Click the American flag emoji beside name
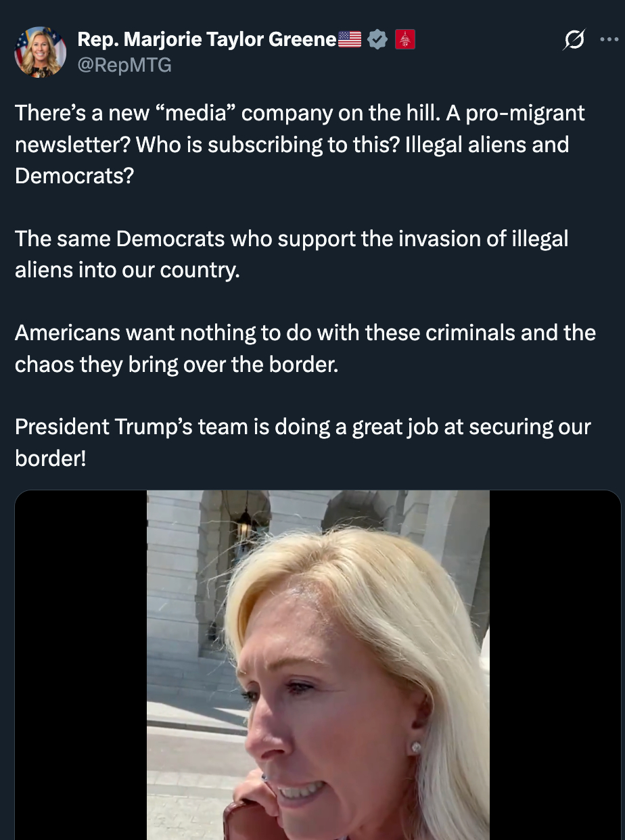Image resolution: width=625 pixels, height=840 pixels. [x=350, y=41]
